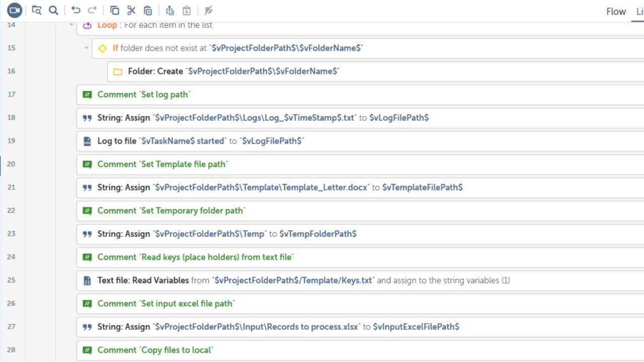Image resolution: width=644 pixels, height=362 pixels.
Task: Select the String: Assign to $vTempFolderPath$ row
Action: click(360, 234)
